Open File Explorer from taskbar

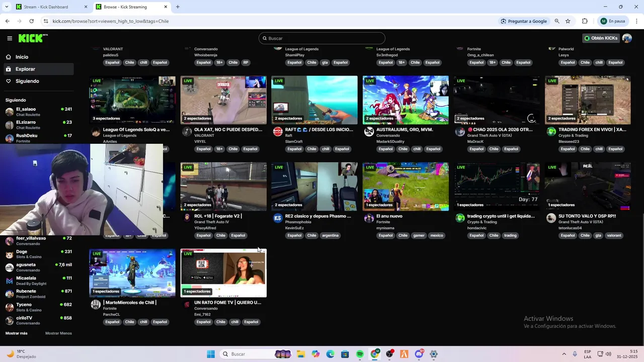300,354
